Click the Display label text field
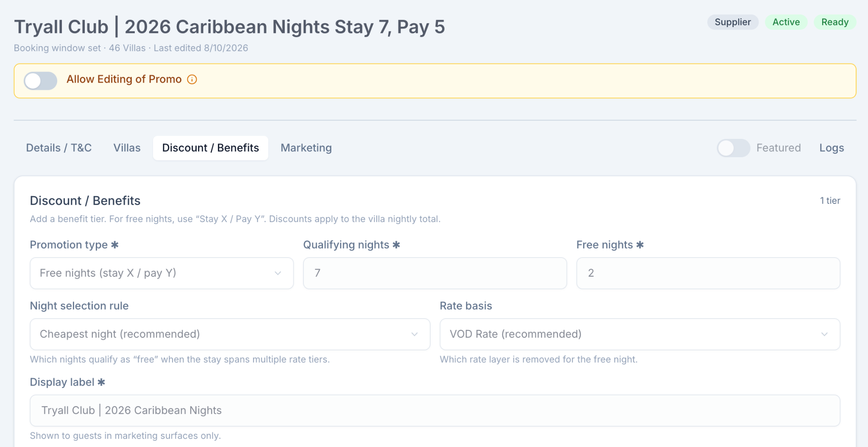 [435, 411]
